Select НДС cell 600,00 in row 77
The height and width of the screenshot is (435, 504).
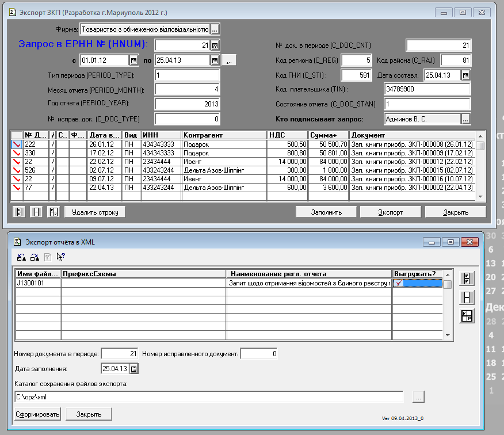pyautogui.click(x=287, y=188)
